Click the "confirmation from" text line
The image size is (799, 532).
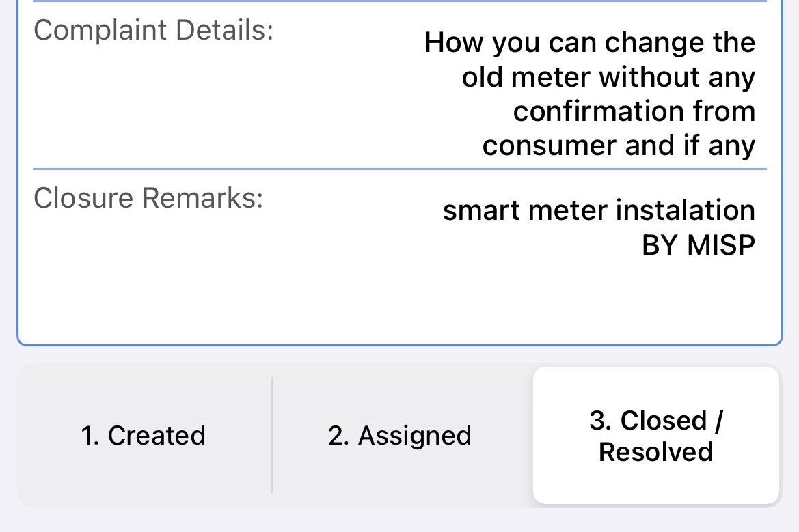pyautogui.click(x=634, y=111)
